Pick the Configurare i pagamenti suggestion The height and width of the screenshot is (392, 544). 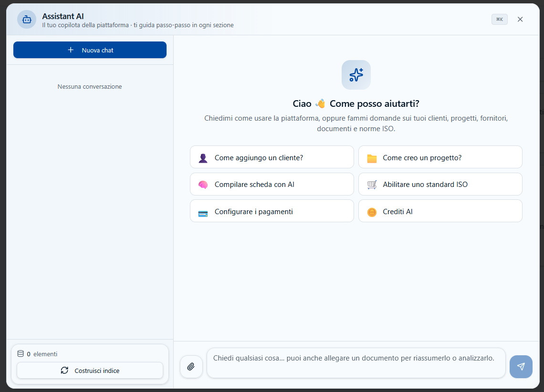pos(272,211)
